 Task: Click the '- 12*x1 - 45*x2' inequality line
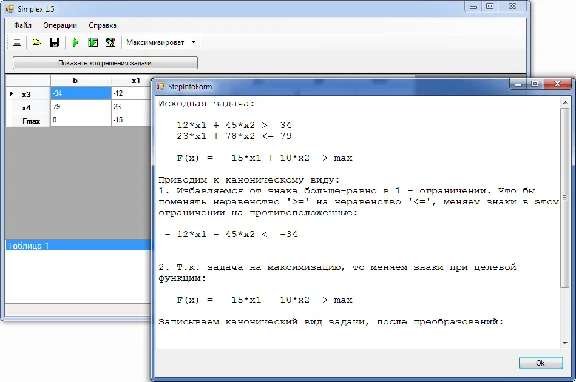[x=231, y=234]
